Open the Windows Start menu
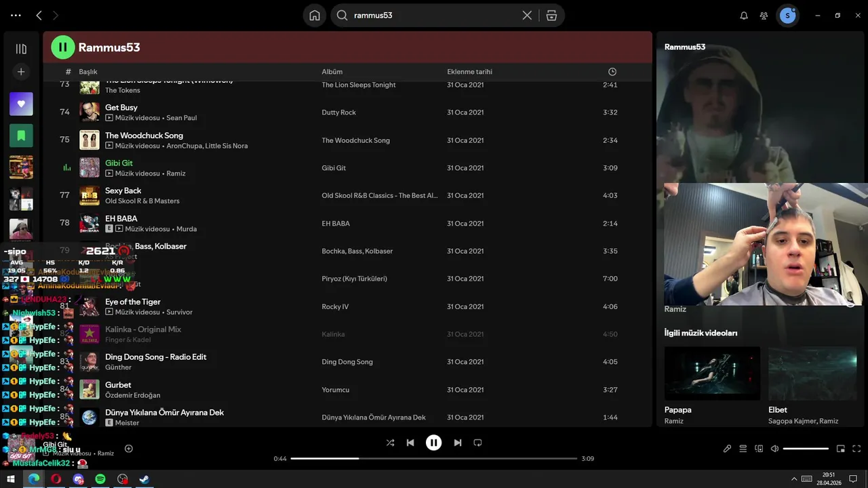The image size is (868, 488). pos(11,479)
